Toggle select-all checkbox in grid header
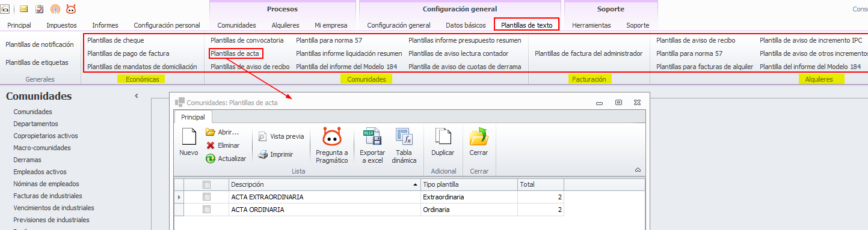This screenshot has height=230, width=868. [206, 184]
